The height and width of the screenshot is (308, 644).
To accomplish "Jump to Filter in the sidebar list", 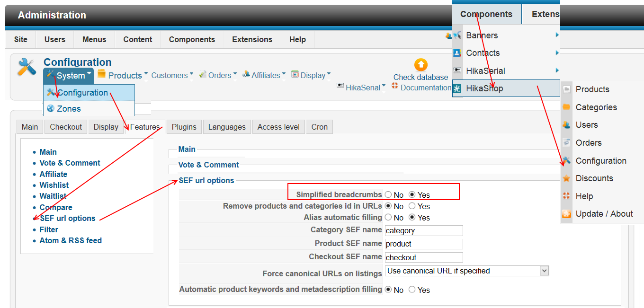I will click(x=49, y=229).
